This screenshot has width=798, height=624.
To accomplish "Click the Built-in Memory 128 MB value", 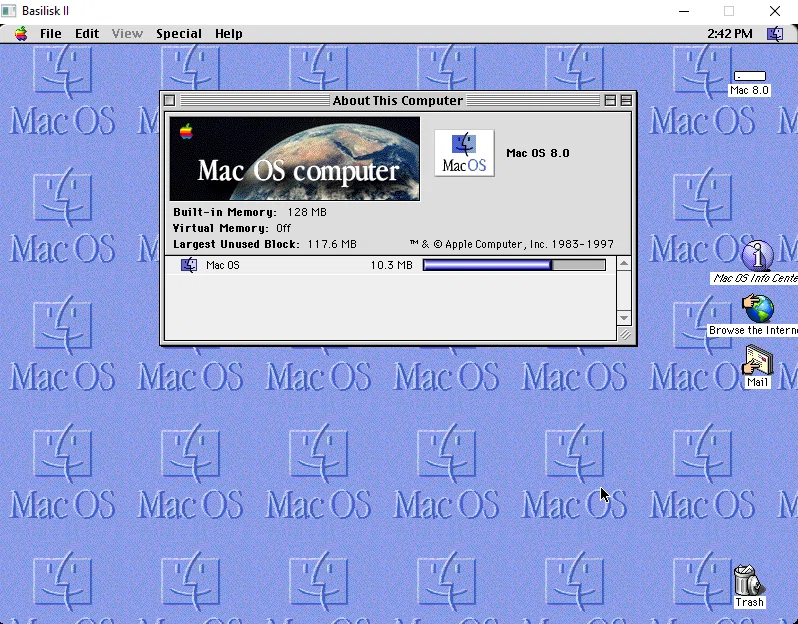I will 307,212.
